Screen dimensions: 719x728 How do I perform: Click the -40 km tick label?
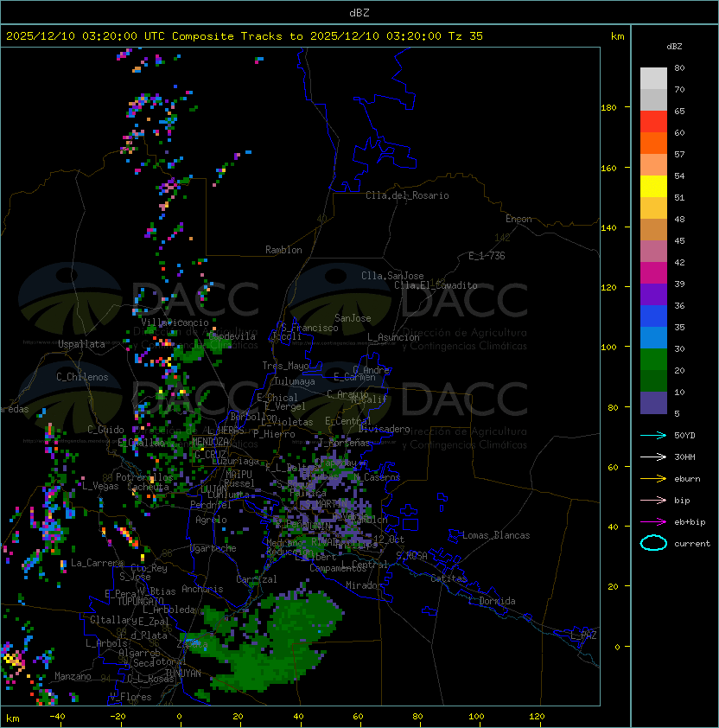57,717
